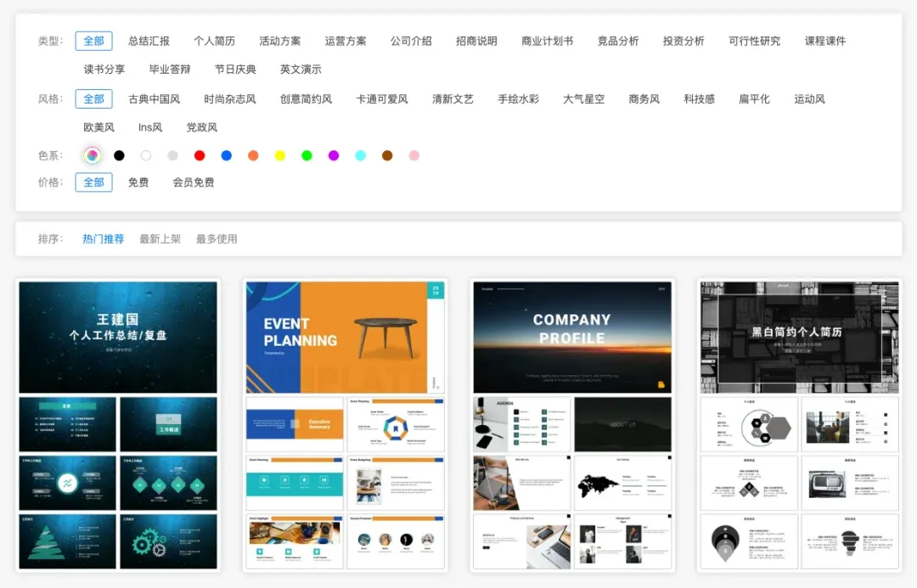The image size is (917, 588).
Task: Select 会员免费 price option
Action: click(194, 182)
